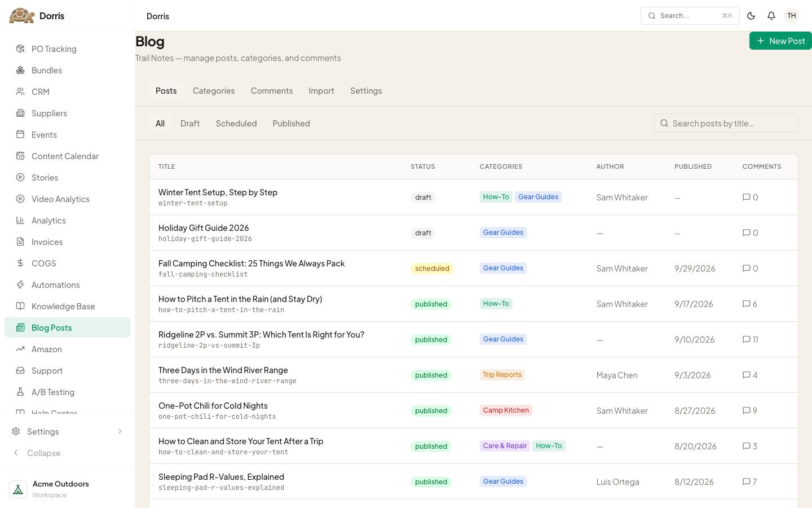Click the Automations lightning icon
812x508 pixels.
pyautogui.click(x=20, y=284)
